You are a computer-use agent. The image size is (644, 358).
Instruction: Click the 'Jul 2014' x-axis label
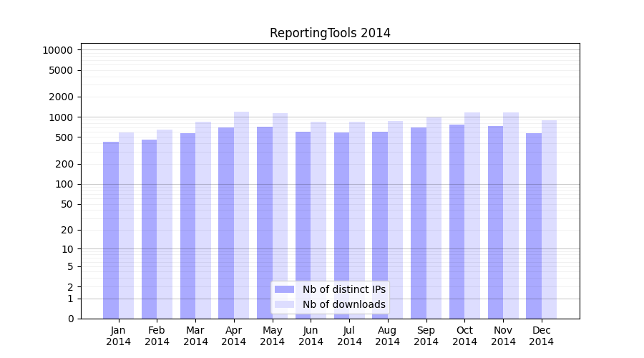click(349, 336)
